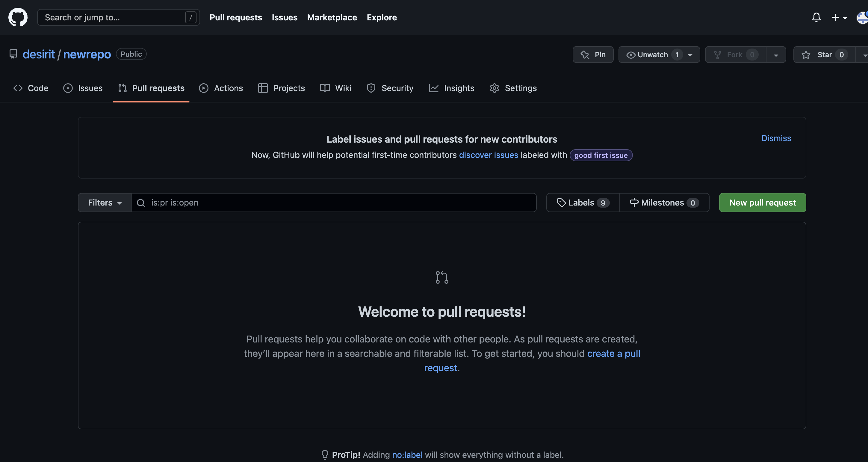Screen dimensions: 868x462
Task: Open the Insights tab
Action: click(x=452, y=88)
